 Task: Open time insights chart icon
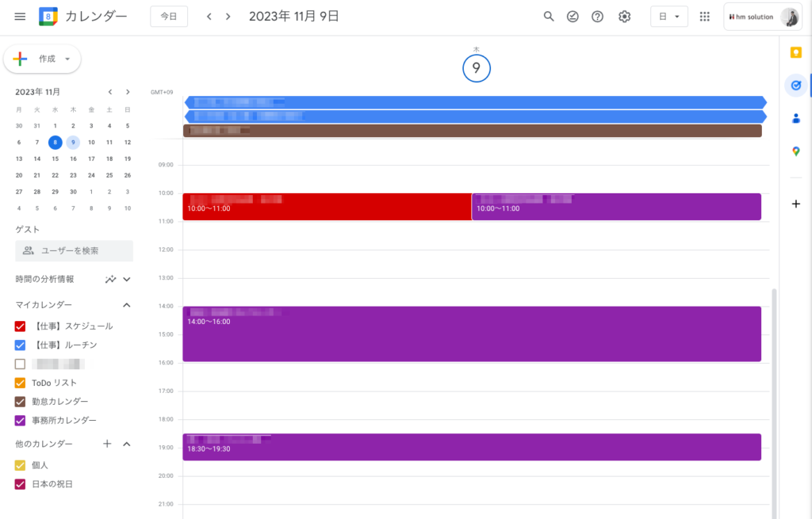click(110, 280)
